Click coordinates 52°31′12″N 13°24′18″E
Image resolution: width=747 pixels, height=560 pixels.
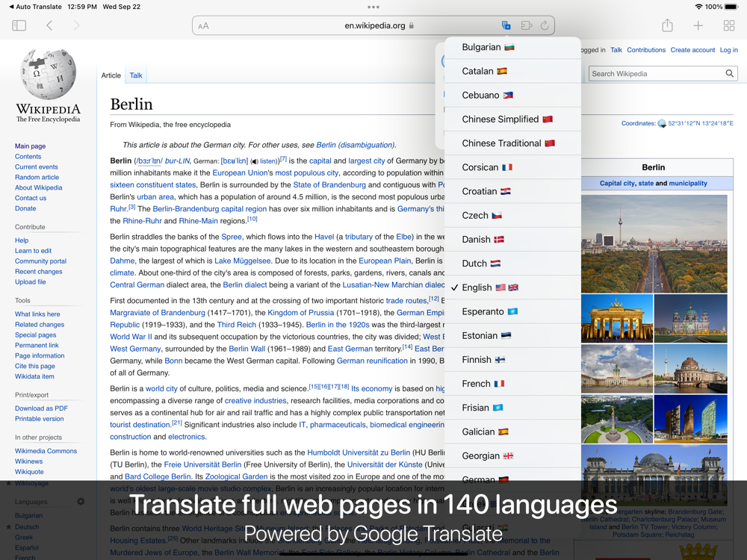coord(701,123)
